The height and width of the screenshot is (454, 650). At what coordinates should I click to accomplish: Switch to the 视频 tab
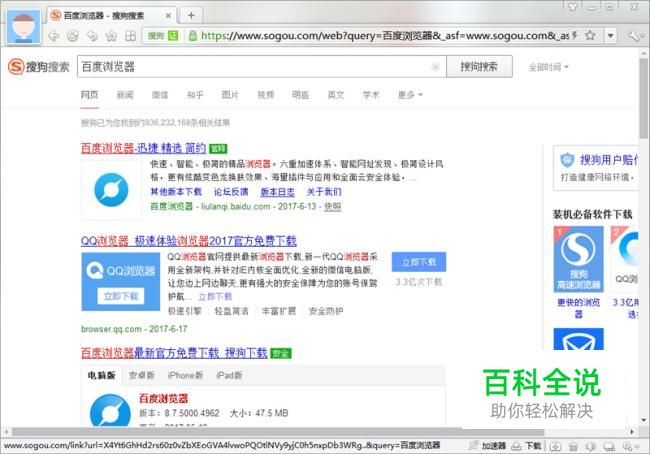pos(265,95)
